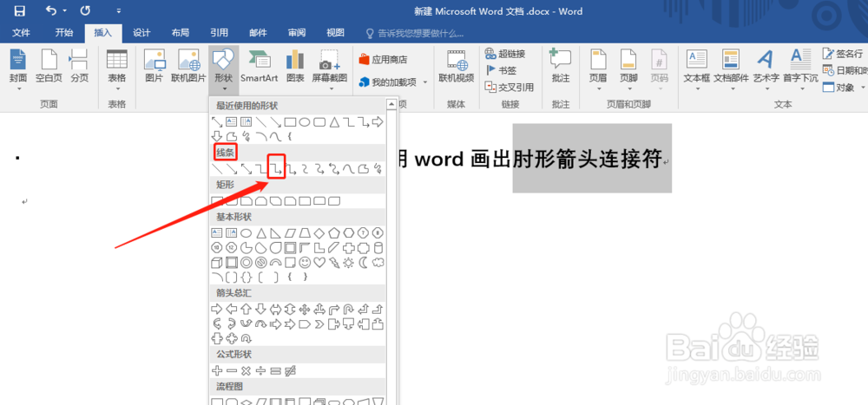Image resolution: width=868 pixels, height=405 pixels.
Task: Pick the no-symbol prohibited shape
Action: (260, 262)
